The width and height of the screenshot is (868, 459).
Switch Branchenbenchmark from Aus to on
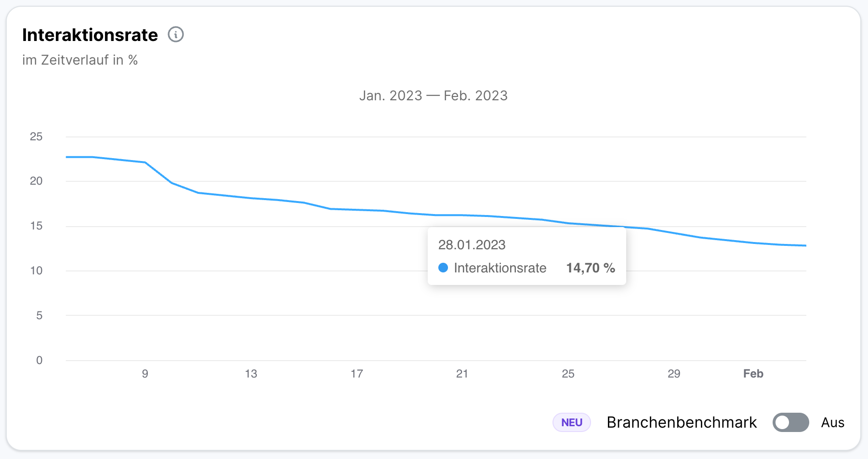790,422
